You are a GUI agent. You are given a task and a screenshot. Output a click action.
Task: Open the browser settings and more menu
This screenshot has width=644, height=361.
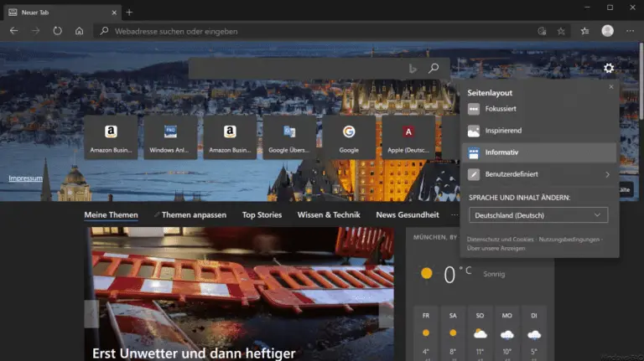click(630, 31)
